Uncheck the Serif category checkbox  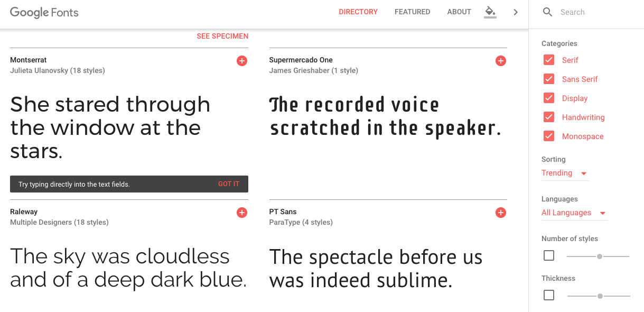(x=549, y=60)
